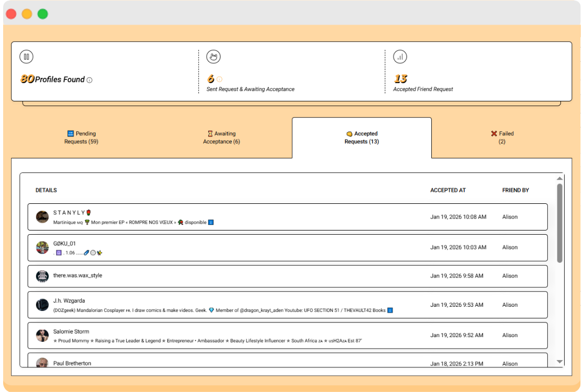
Task: Click the badge icon on Accepted Requests tab
Action: point(349,133)
